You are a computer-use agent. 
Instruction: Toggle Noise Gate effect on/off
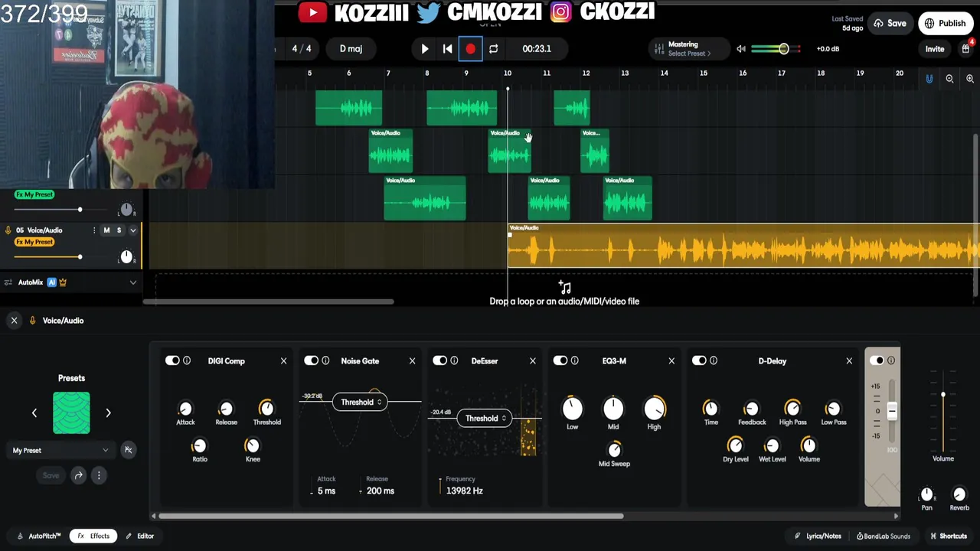[311, 360]
